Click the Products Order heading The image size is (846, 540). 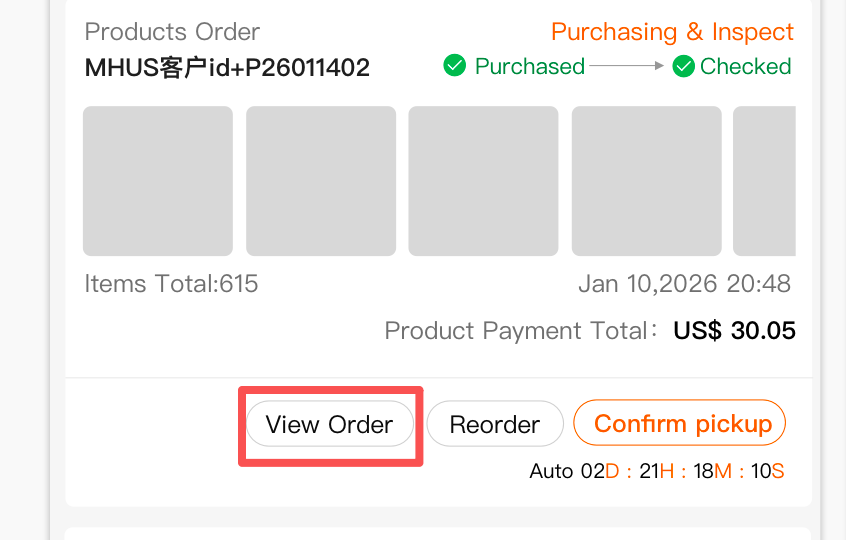(172, 31)
